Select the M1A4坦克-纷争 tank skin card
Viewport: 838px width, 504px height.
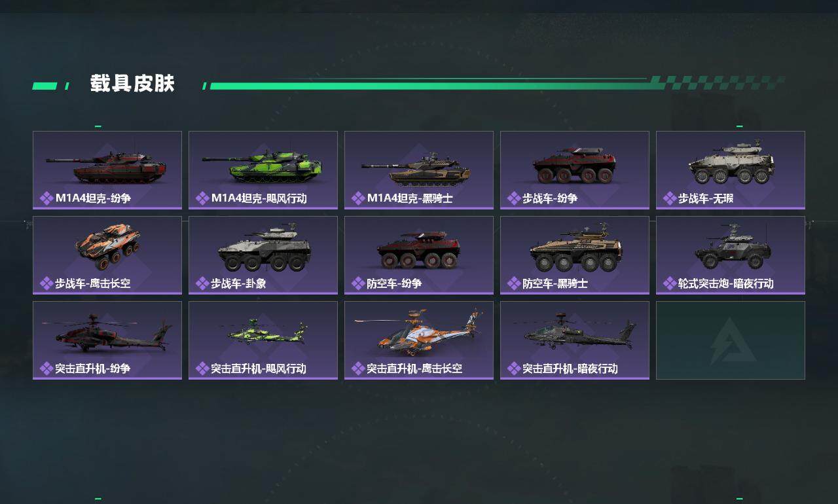[x=107, y=170]
